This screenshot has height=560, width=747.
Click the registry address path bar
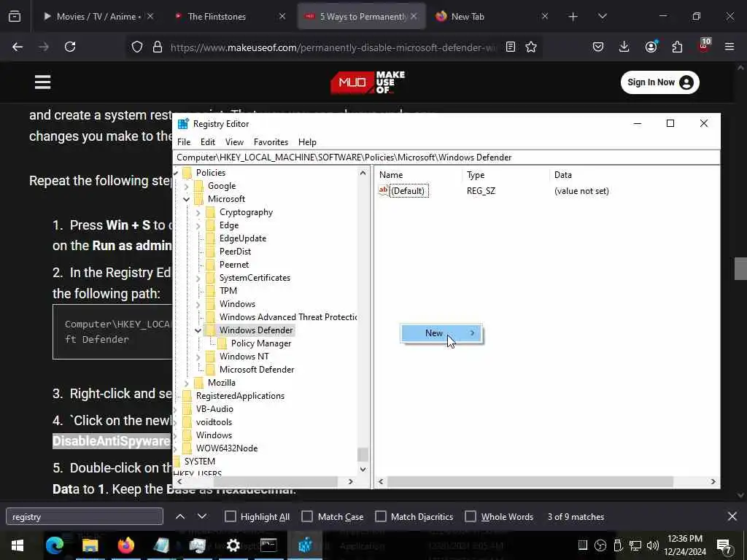[446, 157]
